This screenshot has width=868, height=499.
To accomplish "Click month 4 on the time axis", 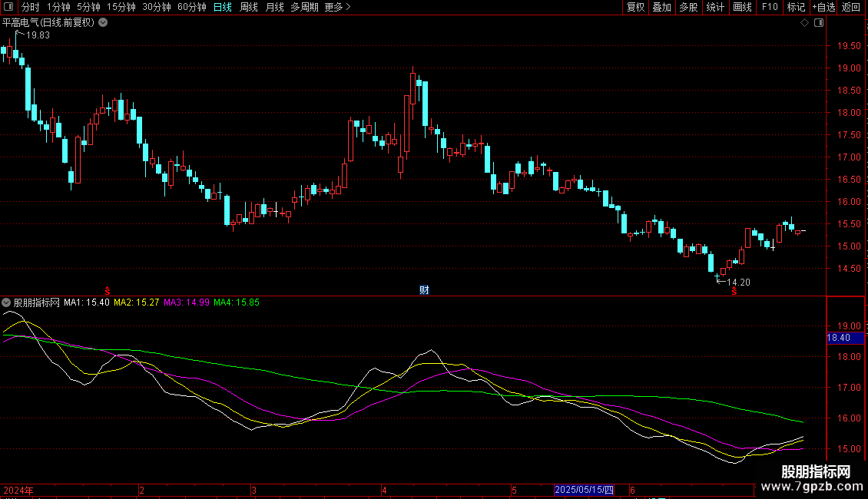I will click(x=384, y=491).
